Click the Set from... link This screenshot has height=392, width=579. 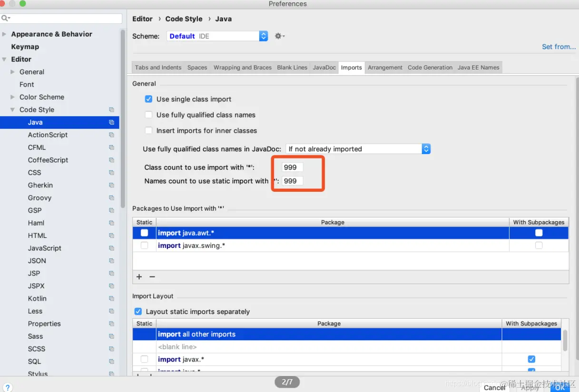point(559,47)
